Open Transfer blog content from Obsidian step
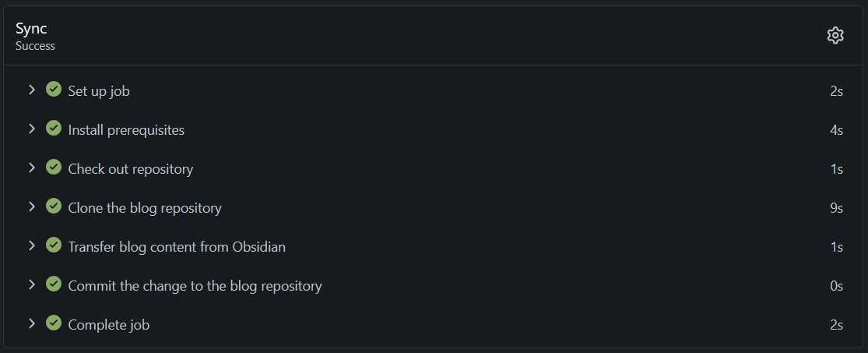Viewport: 868px width, 353px height. 177,247
